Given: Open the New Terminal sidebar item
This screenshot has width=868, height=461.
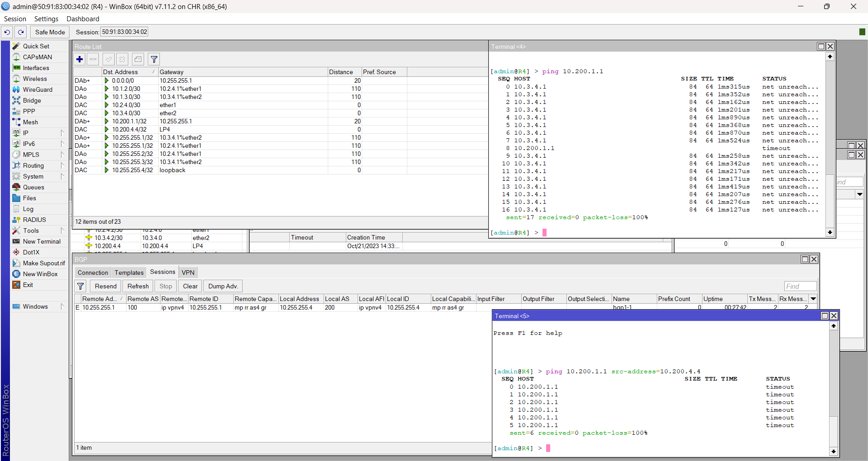Looking at the screenshot, I should pyautogui.click(x=42, y=241).
